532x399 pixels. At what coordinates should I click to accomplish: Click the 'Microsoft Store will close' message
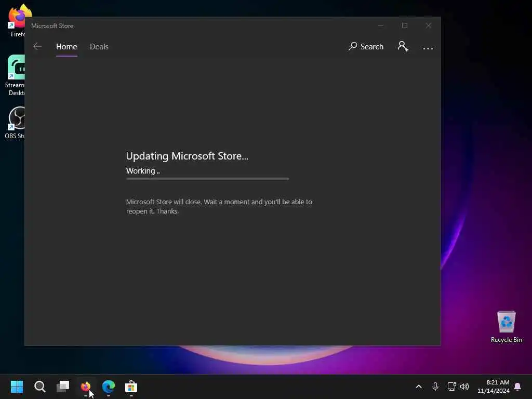(x=219, y=206)
